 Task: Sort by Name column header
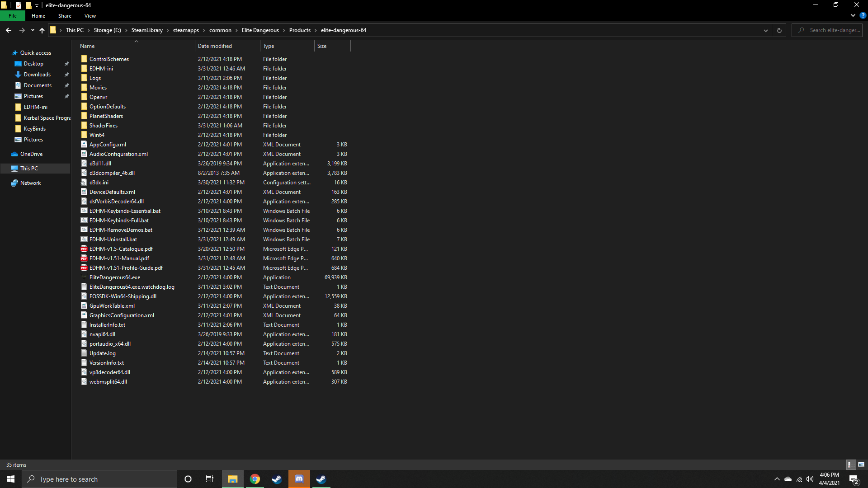[135, 46]
